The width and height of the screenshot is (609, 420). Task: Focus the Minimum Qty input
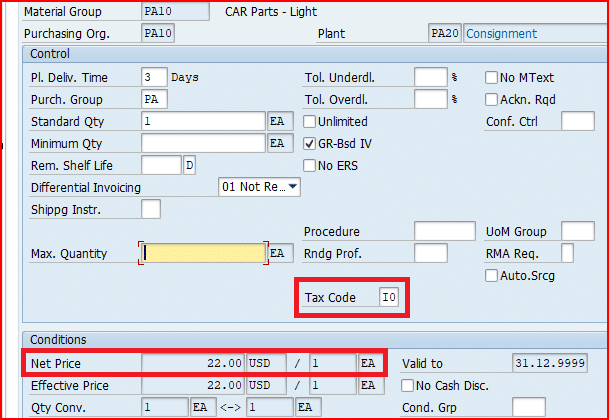(203, 143)
